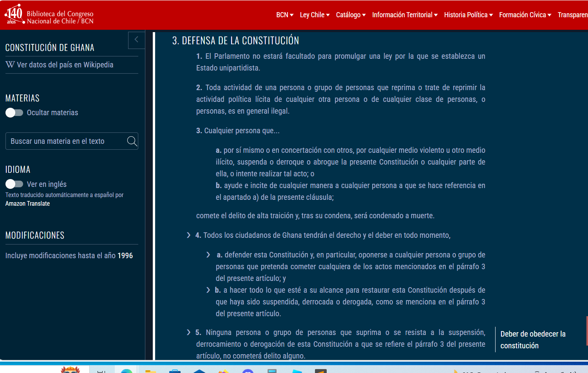This screenshot has width=588, height=373.
Task: Click paragraph 2 Toda actividad de una persona
Action: tap(341, 99)
